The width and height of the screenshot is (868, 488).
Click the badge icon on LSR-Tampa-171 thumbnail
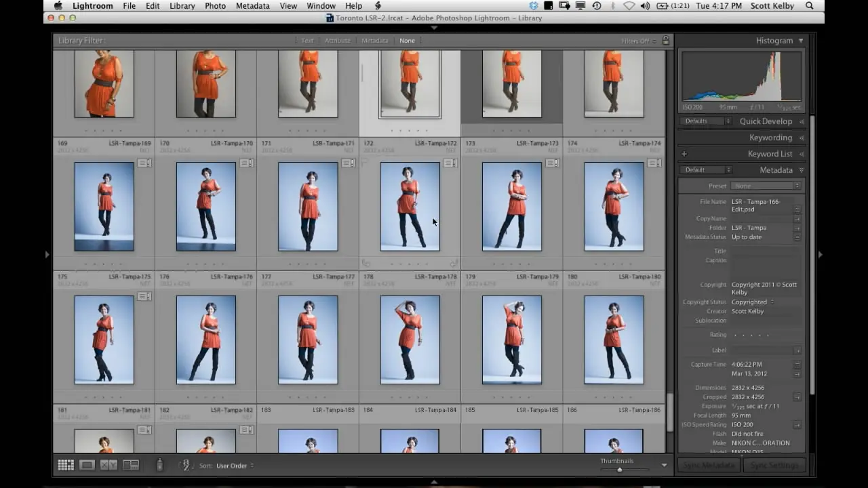349,163
